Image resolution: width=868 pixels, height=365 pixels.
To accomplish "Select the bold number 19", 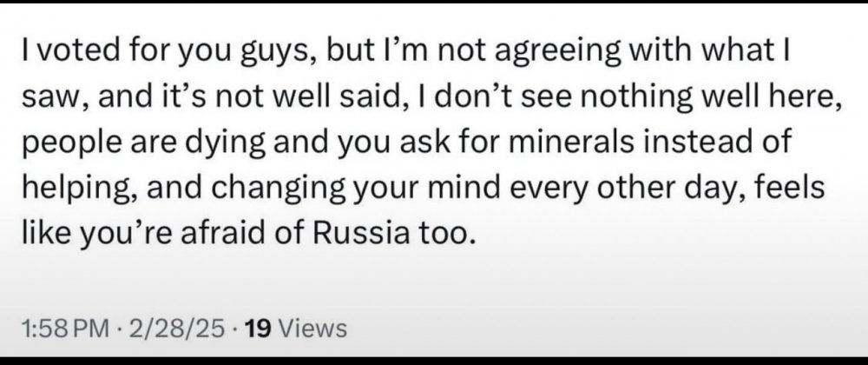I will pos(260,329).
